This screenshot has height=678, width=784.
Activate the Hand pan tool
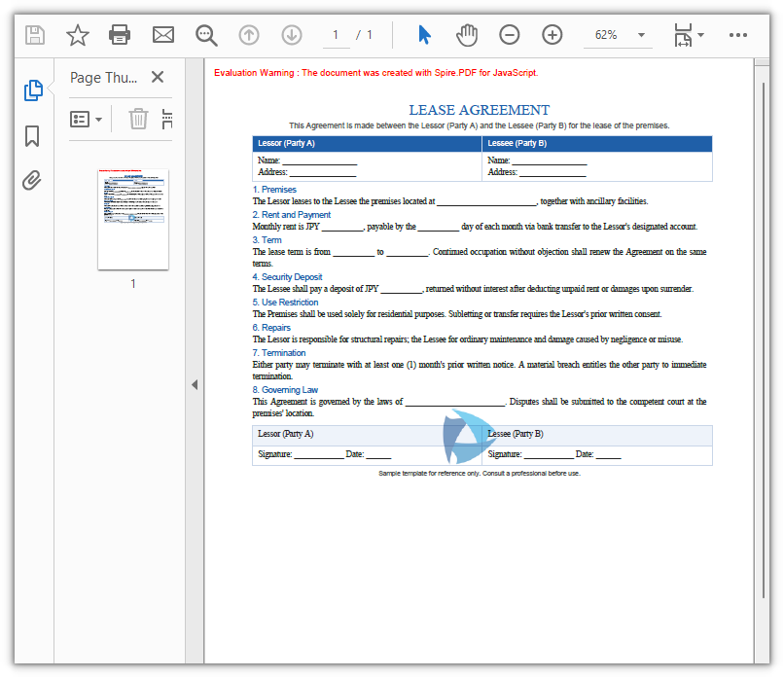[467, 35]
